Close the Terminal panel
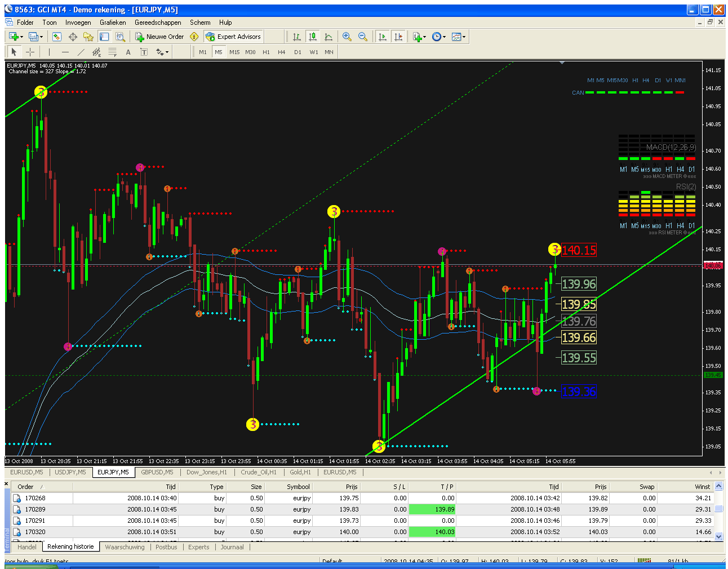Viewport: 728px width, 569px height. click(7, 484)
